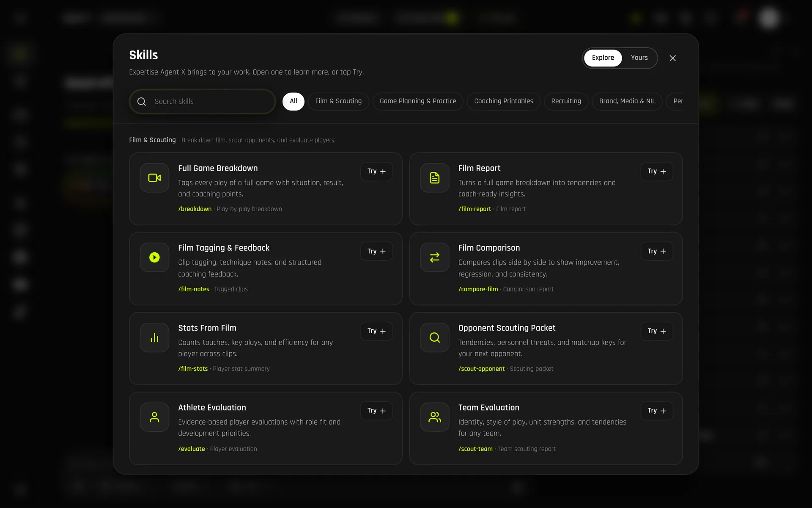Click the play icon on Film Tagging & Feedback
The width and height of the screenshot is (812, 508).
154,257
